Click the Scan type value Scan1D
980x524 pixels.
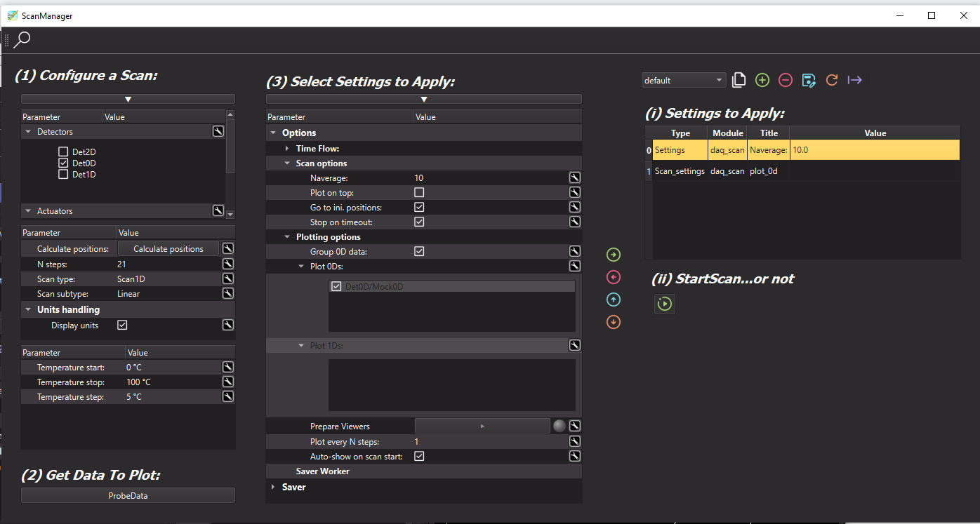[x=131, y=278]
